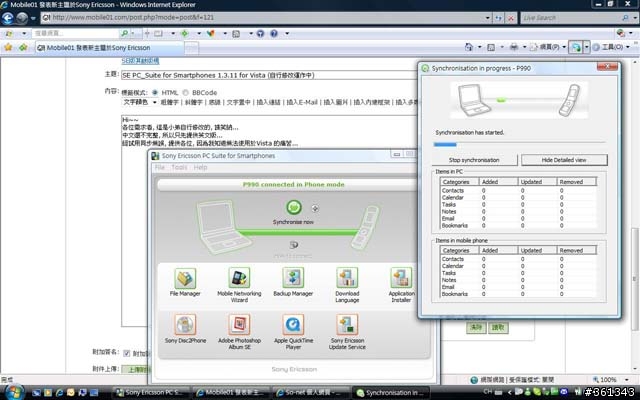Click the Contacts row in Items in mobile phone
The image size is (640, 400).
coord(518,259)
